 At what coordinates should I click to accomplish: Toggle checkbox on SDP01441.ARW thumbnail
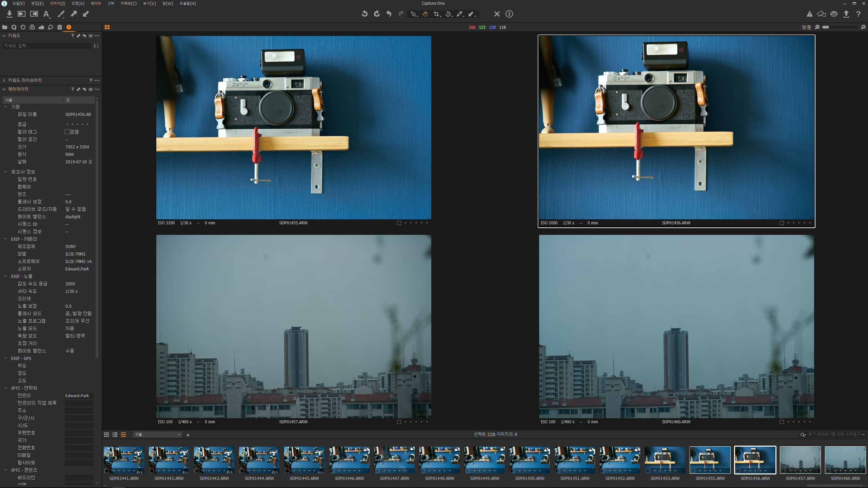pos(107,471)
